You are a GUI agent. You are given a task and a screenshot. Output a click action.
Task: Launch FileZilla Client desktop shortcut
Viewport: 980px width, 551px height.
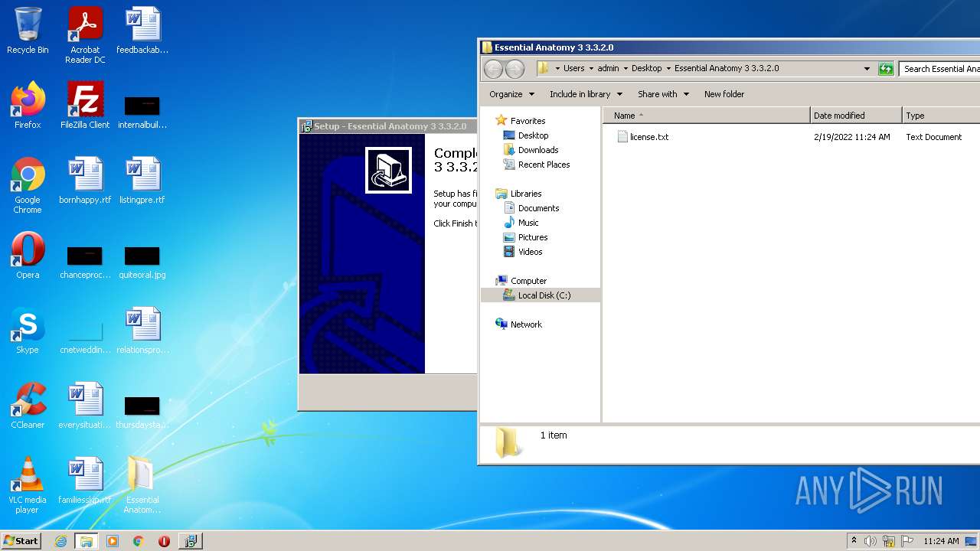pyautogui.click(x=85, y=106)
